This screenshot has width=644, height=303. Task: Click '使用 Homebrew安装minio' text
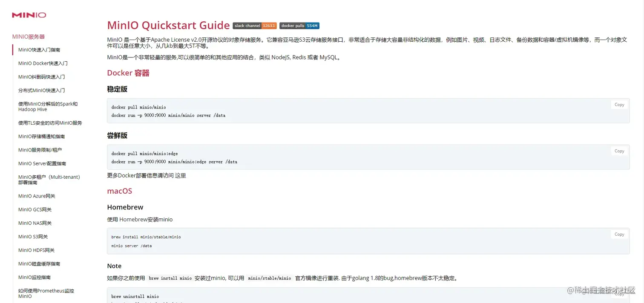pyautogui.click(x=140, y=220)
